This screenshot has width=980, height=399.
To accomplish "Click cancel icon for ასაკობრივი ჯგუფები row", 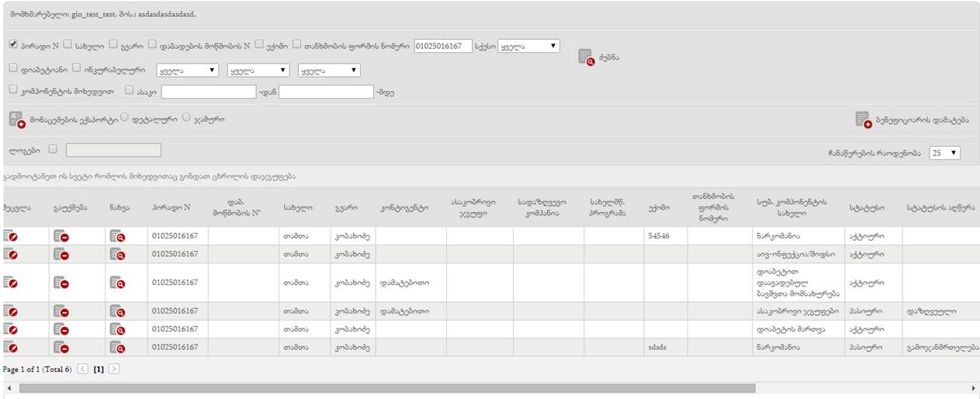I will pos(61,311).
